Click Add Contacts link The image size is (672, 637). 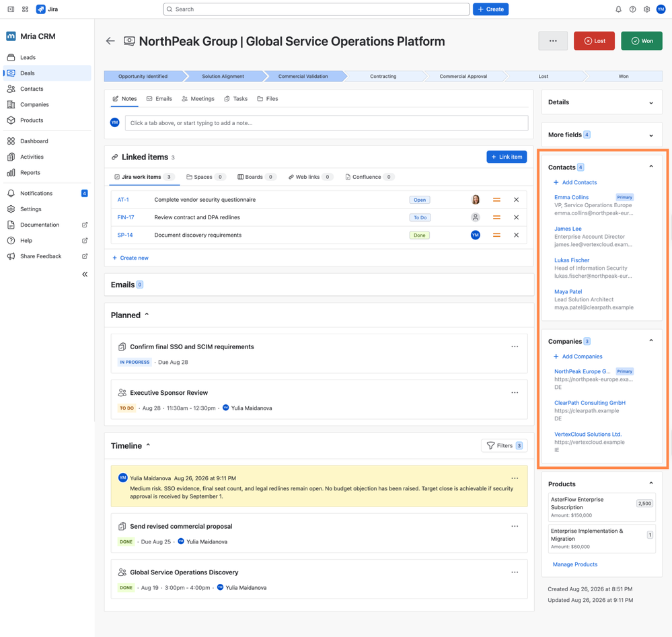pyautogui.click(x=575, y=182)
